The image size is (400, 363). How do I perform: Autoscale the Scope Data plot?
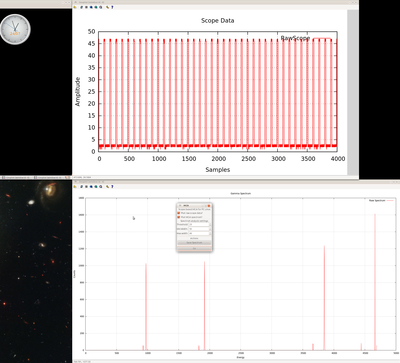click(x=100, y=7)
